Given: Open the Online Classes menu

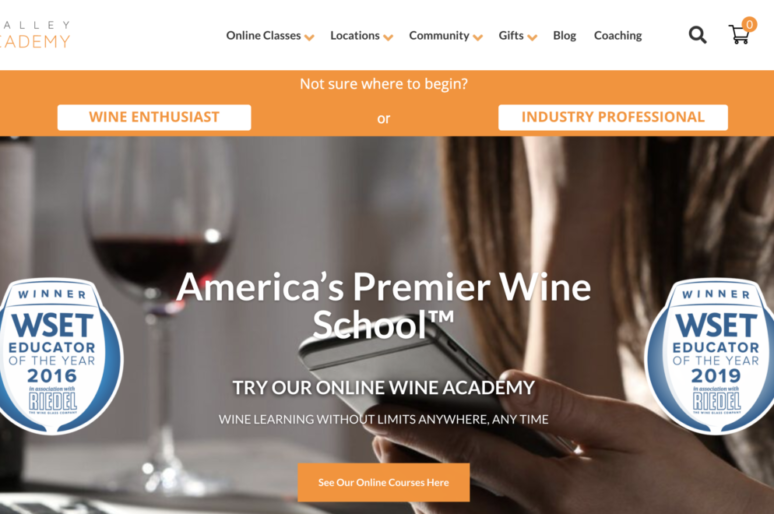Looking at the screenshot, I should [x=263, y=36].
